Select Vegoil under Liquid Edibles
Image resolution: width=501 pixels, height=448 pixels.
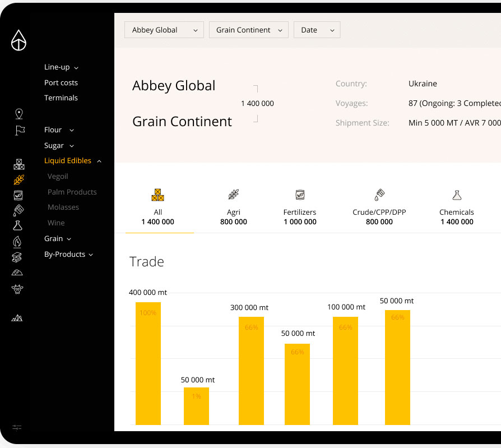(x=58, y=176)
